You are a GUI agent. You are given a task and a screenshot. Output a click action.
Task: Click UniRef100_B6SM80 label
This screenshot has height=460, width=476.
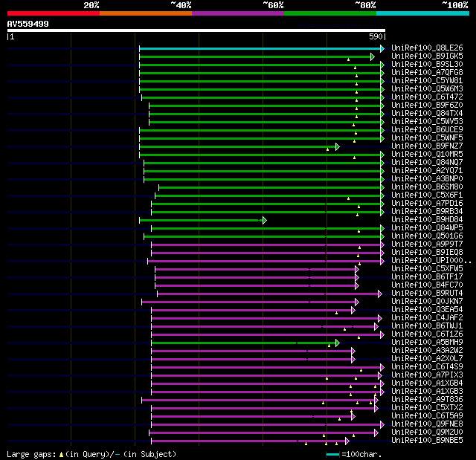[x=427, y=187]
